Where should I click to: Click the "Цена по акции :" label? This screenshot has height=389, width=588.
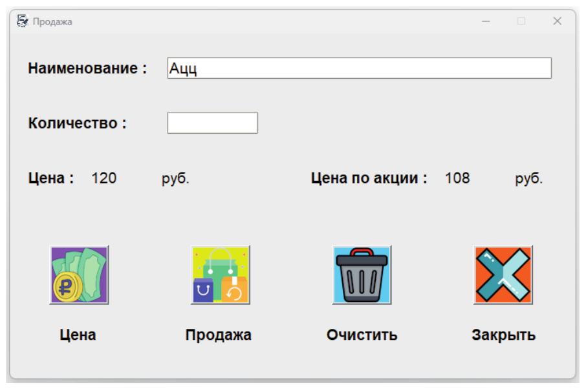point(369,178)
